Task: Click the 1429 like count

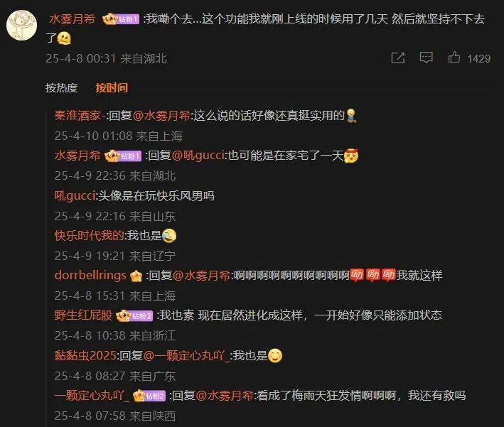Action: click(x=478, y=58)
